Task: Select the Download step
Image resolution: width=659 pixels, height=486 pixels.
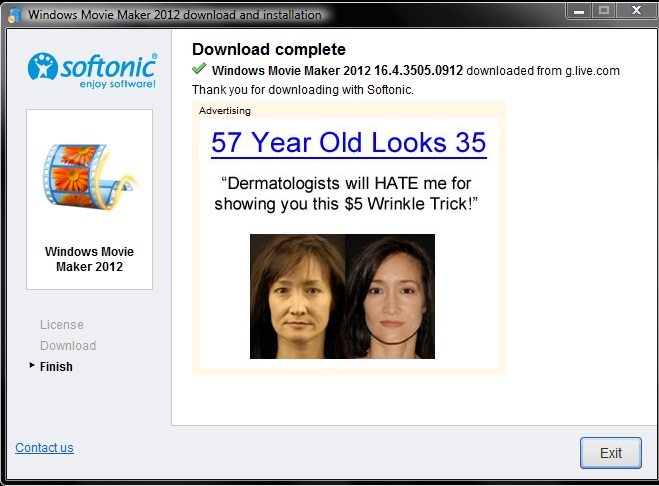Action: click(x=68, y=346)
